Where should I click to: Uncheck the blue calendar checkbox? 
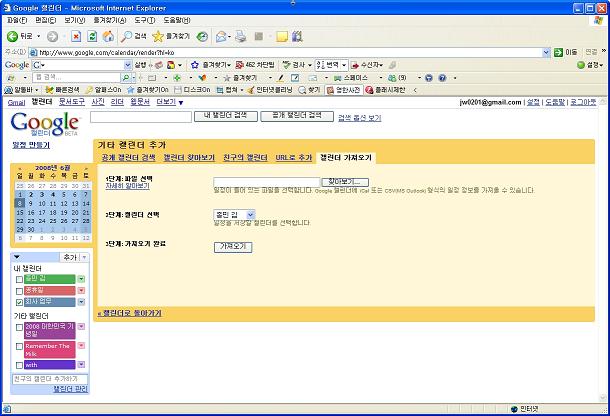point(19,302)
